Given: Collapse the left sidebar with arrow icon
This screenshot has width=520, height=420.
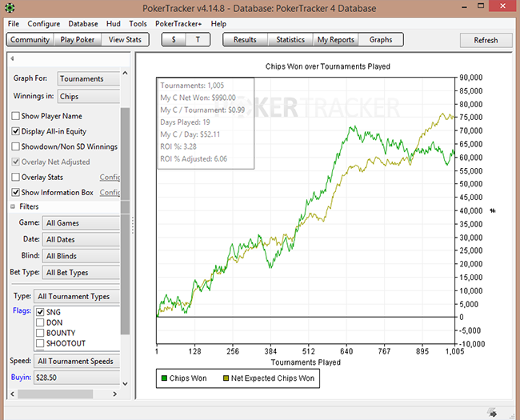Looking at the screenshot, I should pos(14,58).
